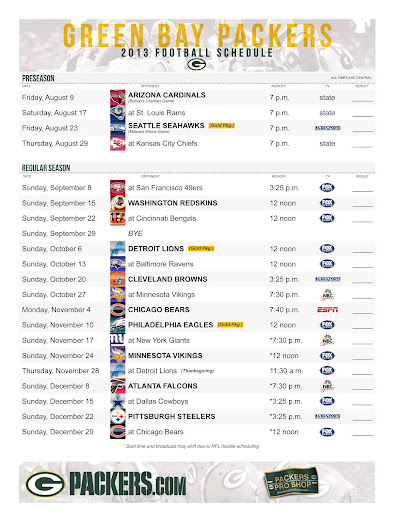Screen dimensions: 400x522
Task: Click the Dallas Cowboys star logo
Action: 118,401
